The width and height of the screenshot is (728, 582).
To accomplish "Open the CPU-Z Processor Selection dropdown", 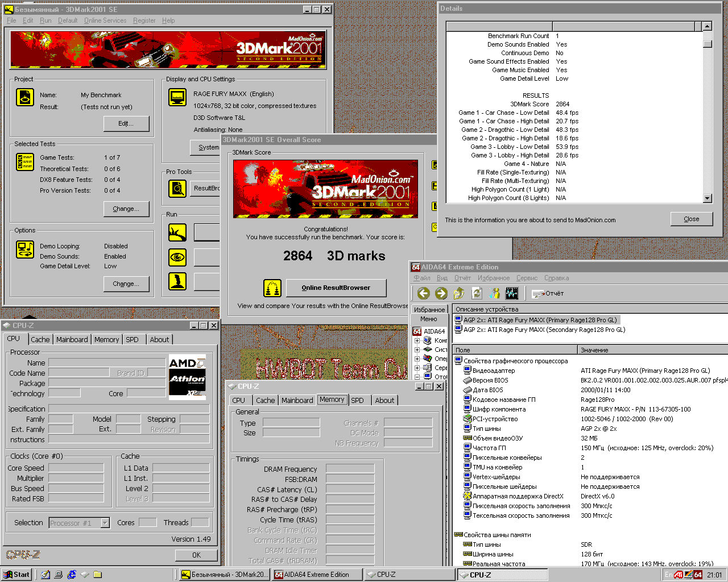I will 105,523.
